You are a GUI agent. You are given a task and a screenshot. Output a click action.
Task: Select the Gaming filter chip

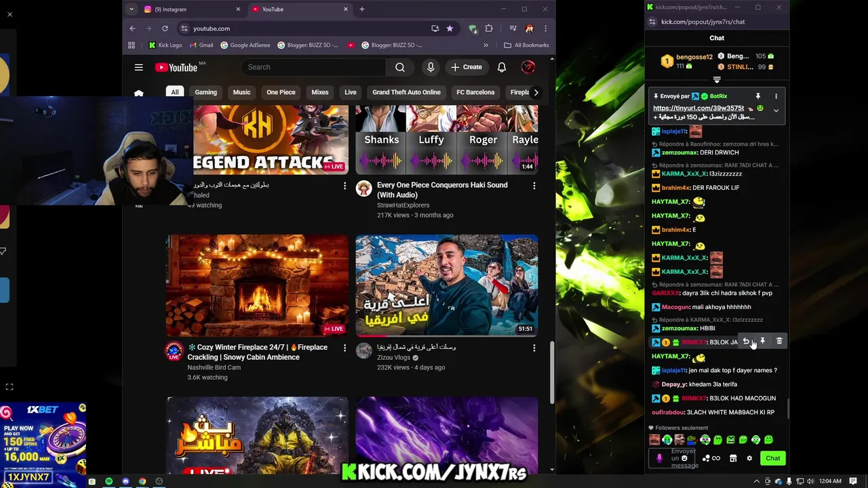[x=206, y=92]
